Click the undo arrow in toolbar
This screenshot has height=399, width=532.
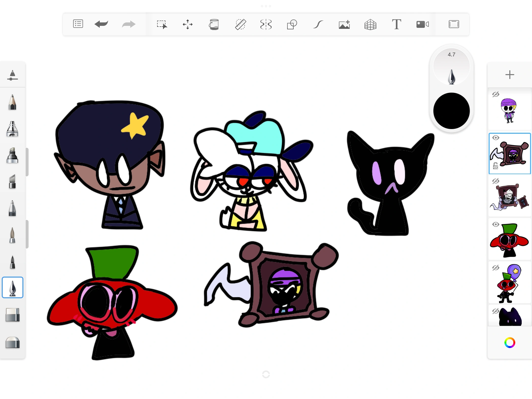click(x=101, y=24)
